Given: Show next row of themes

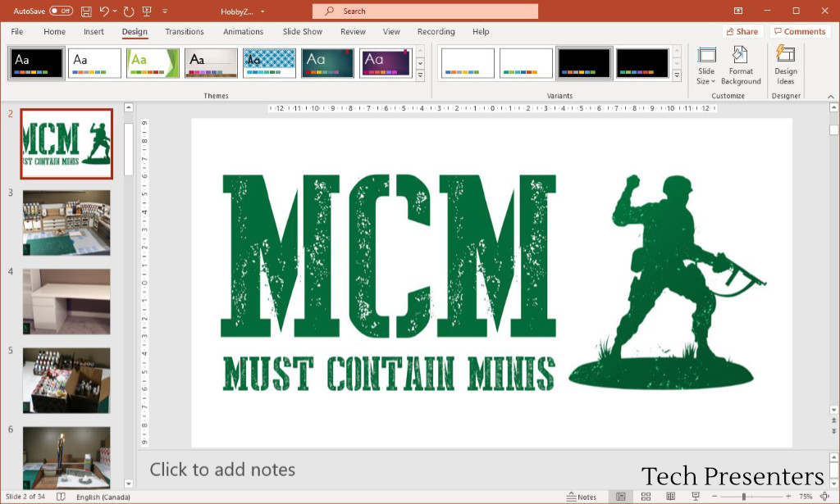Looking at the screenshot, I should [x=420, y=63].
